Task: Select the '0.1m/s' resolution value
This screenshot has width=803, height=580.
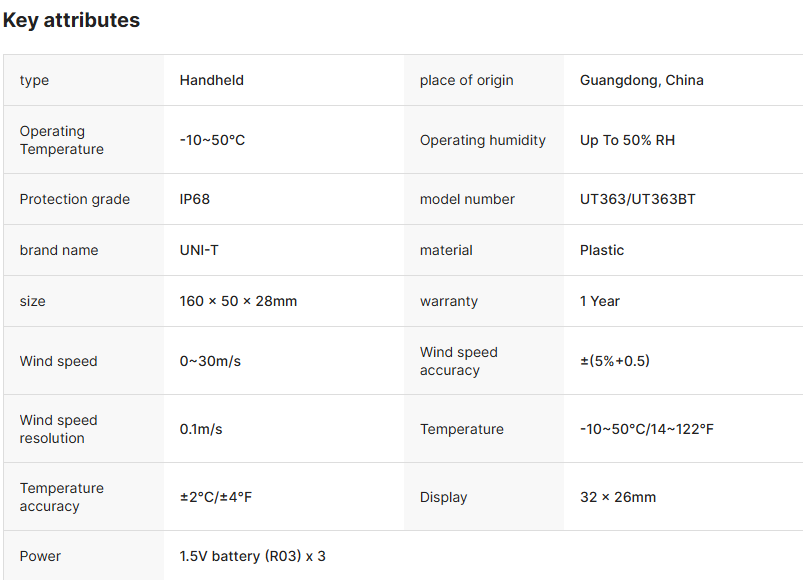Action: (201, 429)
